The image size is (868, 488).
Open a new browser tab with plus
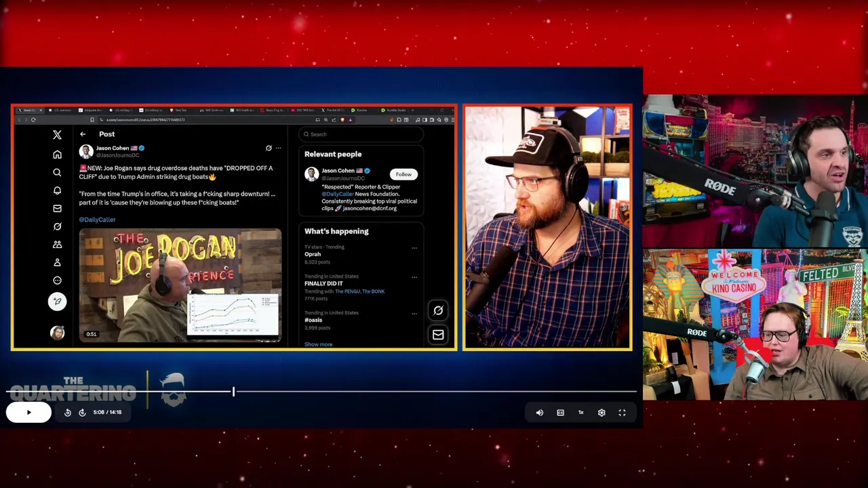pyautogui.click(x=413, y=110)
